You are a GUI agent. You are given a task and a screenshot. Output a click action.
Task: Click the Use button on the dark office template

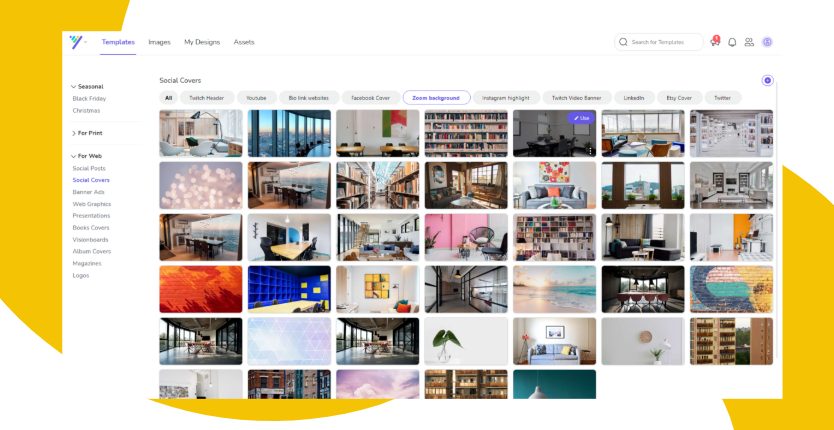[581, 118]
